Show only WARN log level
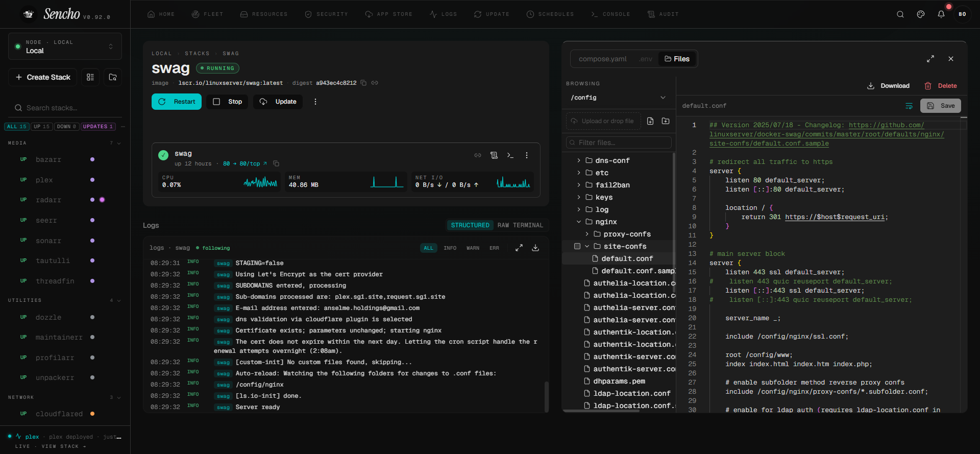The height and width of the screenshot is (454, 980). point(473,248)
